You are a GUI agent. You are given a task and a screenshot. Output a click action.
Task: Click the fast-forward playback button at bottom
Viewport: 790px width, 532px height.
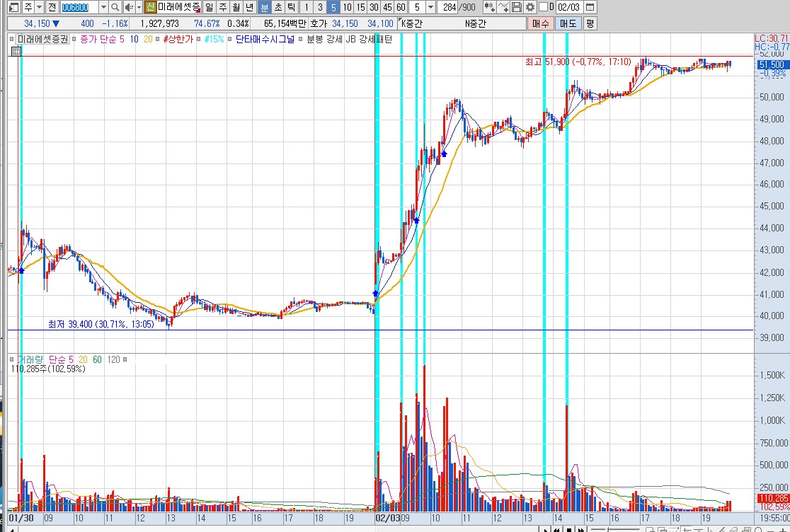581,529
